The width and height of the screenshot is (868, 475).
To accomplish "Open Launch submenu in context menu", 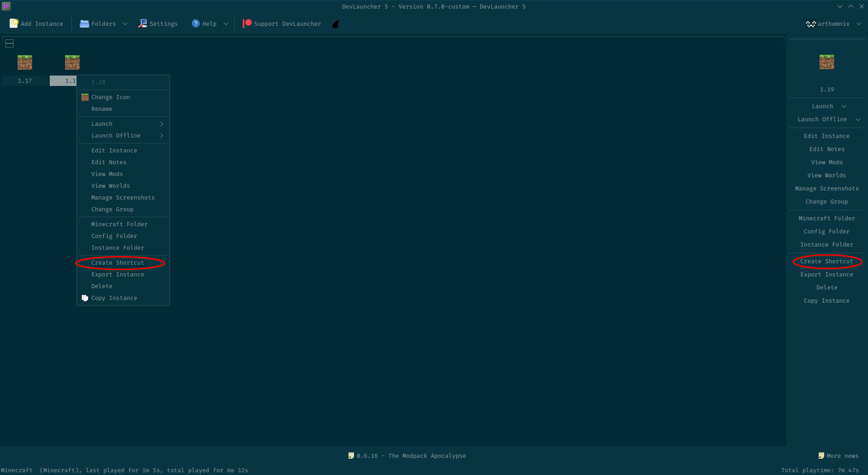I will tap(123, 124).
